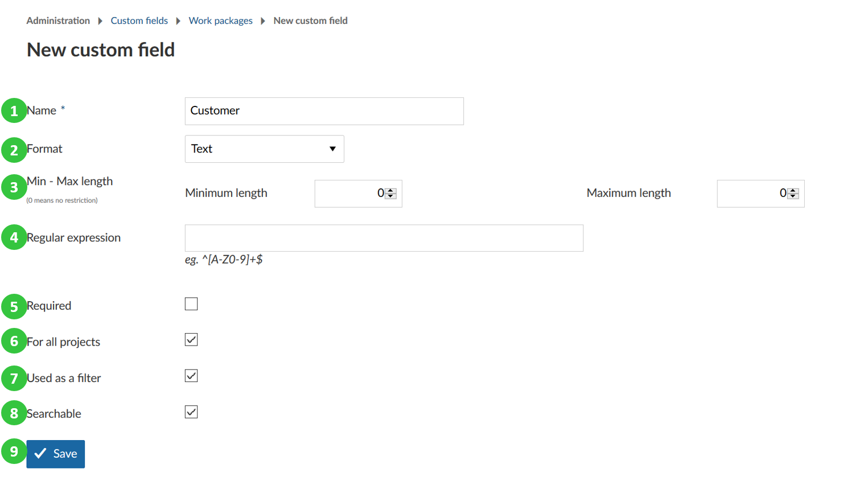Save the new custom field

click(55, 454)
